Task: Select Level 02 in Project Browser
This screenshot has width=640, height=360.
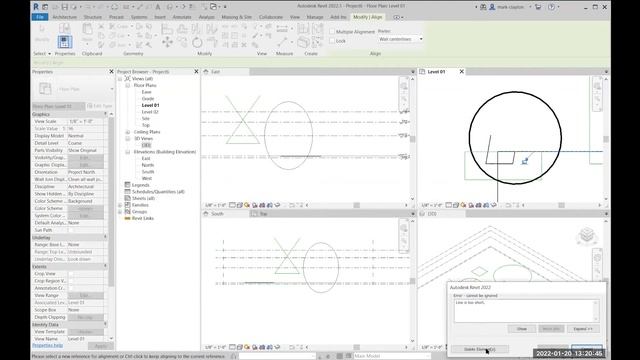Action: [x=150, y=112]
